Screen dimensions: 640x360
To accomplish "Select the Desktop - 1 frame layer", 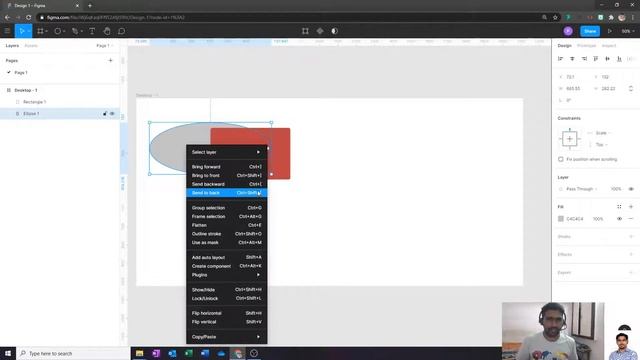I will [60, 90].
